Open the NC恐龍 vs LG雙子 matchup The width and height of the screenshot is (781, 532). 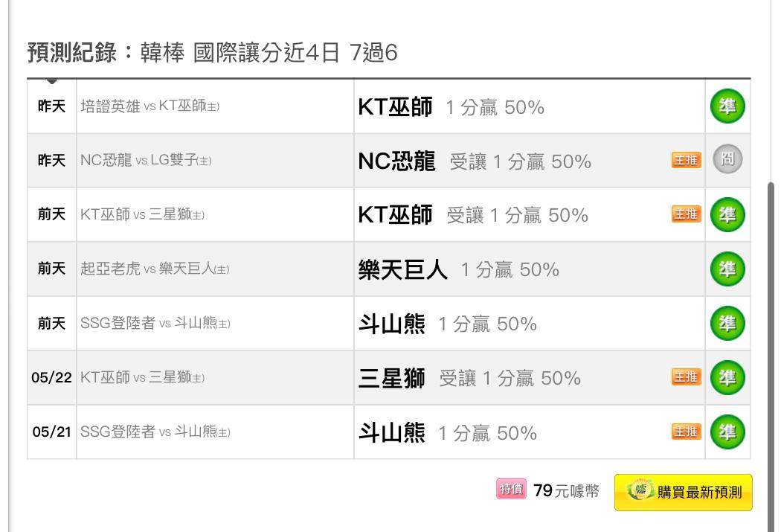pyautogui.click(x=146, y=160)
